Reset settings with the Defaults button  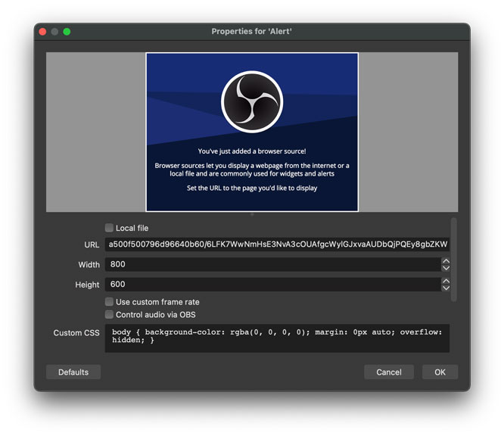pyautogui.click(x=73, y=372)
